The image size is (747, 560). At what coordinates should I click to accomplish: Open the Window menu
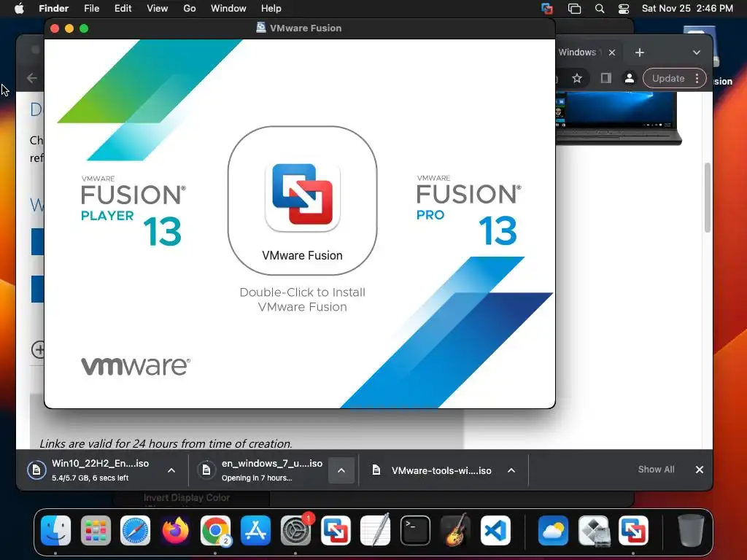point(228,9)
